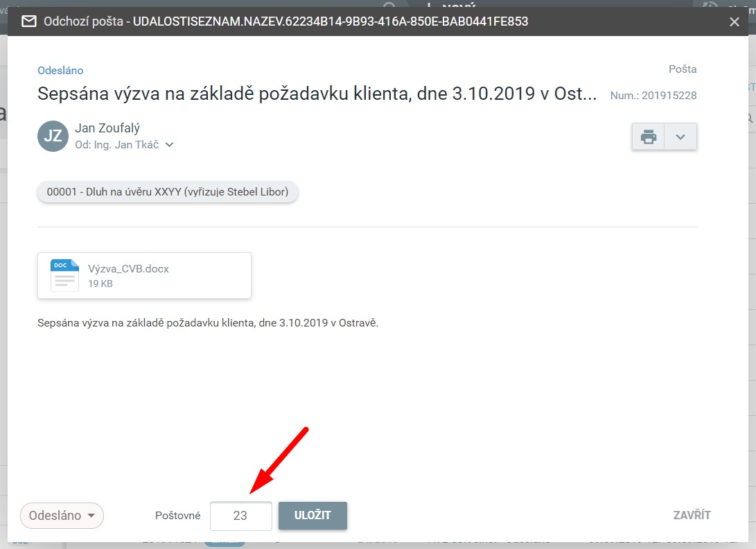Click the message subject heading Sepsána výzva
The height and width of the screenshot is (549, 756).
click(x=317, y=94)
